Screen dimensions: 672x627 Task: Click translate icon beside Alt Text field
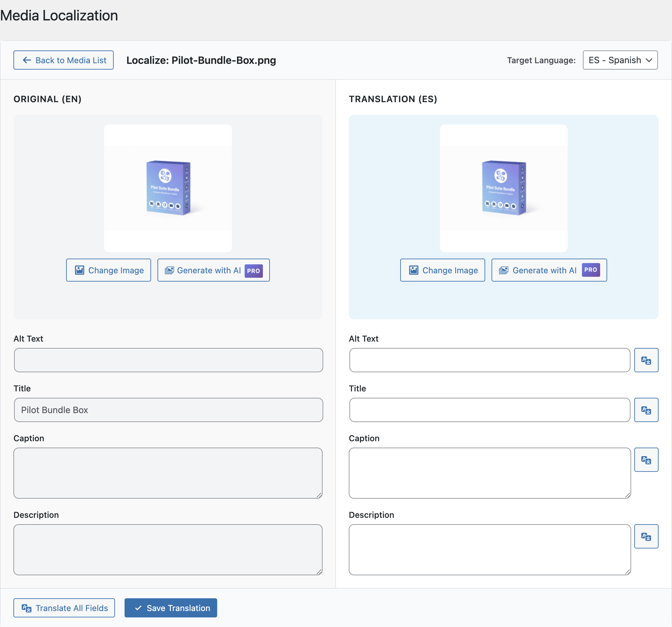[646, 360]
